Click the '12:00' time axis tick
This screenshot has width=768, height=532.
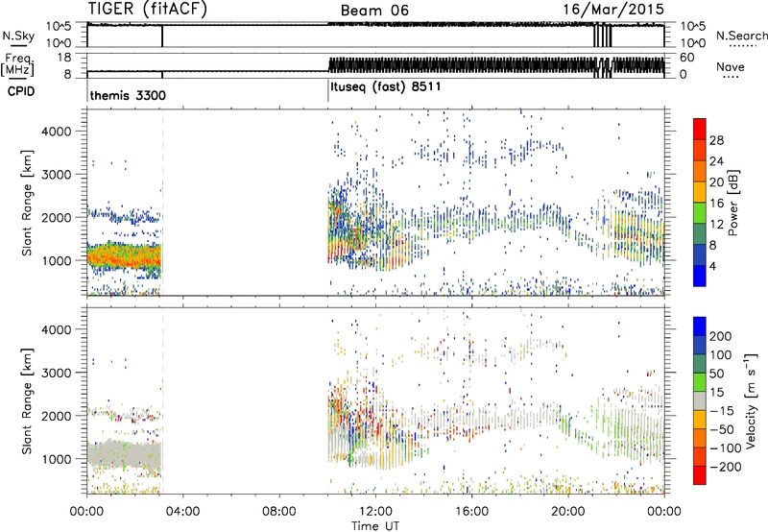point(375,512)
